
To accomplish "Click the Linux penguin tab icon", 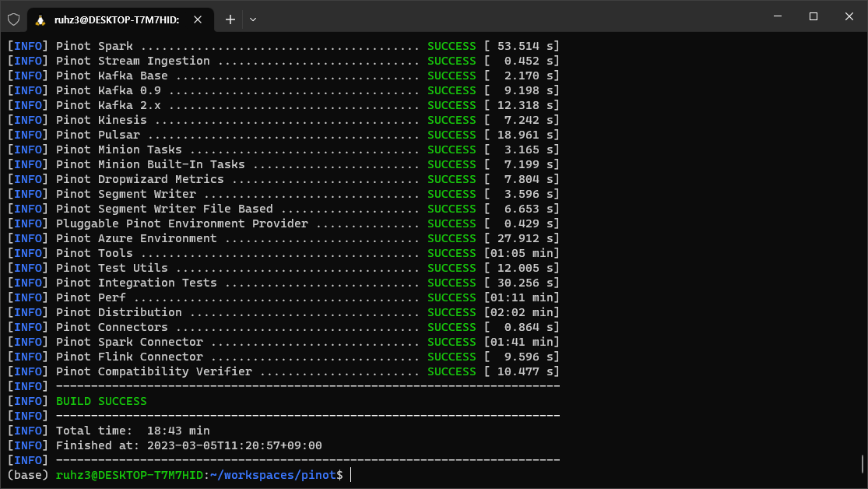I will pos(40,20).
